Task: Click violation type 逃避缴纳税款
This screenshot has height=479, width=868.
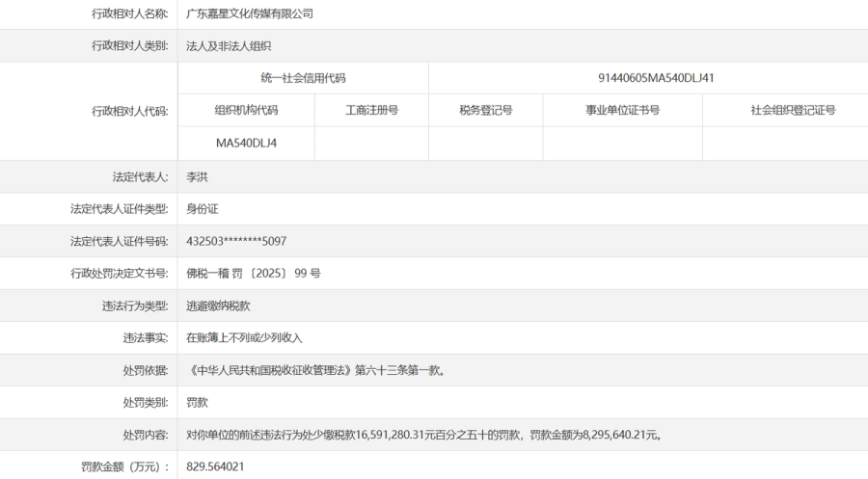Action: click(x=218, y=306)
